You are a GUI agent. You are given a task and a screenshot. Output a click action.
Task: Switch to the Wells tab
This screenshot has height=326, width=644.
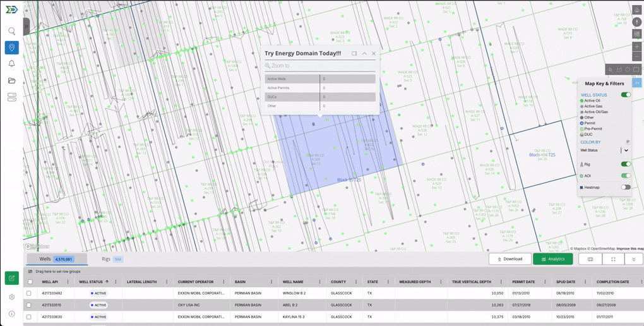(x=57, y=259)
